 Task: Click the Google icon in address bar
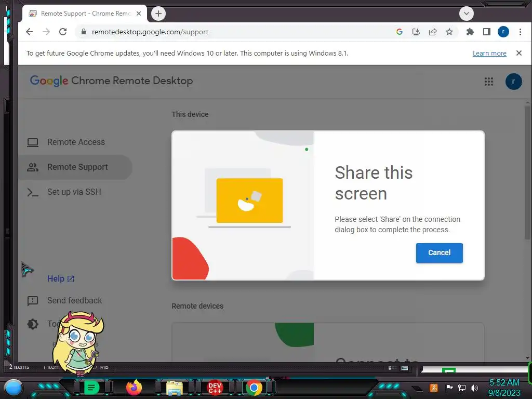tap(400, 32)
